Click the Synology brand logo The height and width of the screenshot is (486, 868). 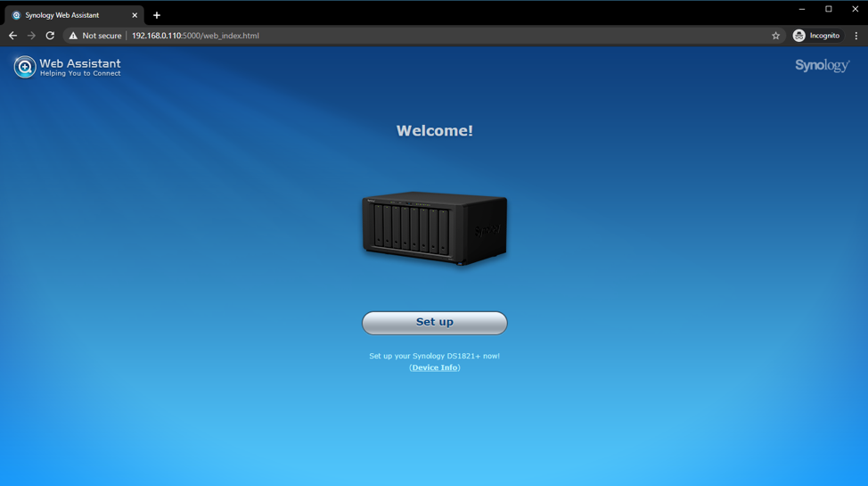tap(822, 65)
